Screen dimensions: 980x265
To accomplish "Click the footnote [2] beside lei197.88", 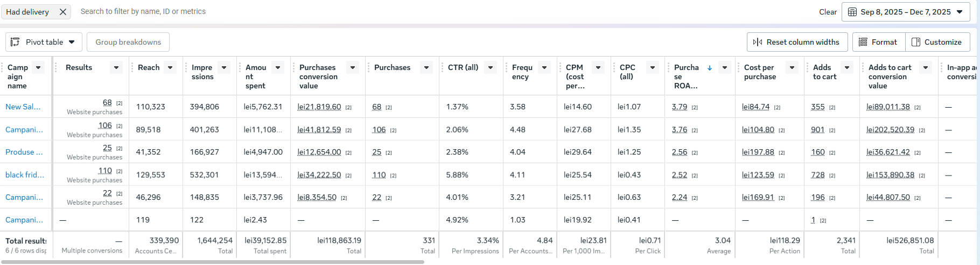I will pyautogui.click(x=781, y=153).
